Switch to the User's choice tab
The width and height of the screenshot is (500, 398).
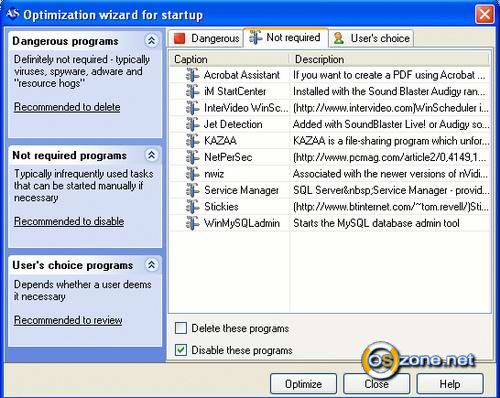[371, 38]
